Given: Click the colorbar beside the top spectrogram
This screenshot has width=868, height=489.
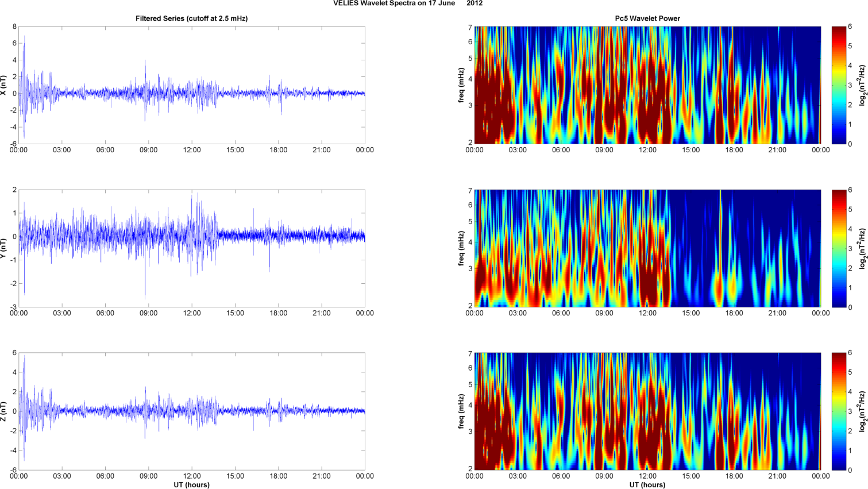Looking at the screenshot, I should point(839,85).
